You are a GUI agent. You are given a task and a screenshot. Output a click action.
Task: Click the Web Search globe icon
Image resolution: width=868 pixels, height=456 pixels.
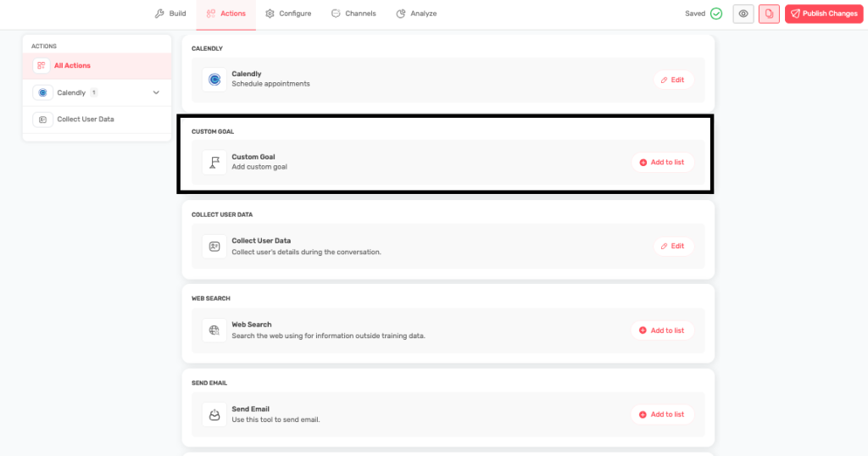(214, 331)
